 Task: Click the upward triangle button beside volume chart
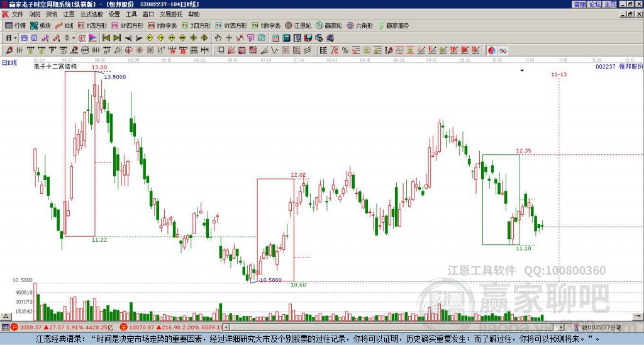pyautogui.click(x=6, y=316)
